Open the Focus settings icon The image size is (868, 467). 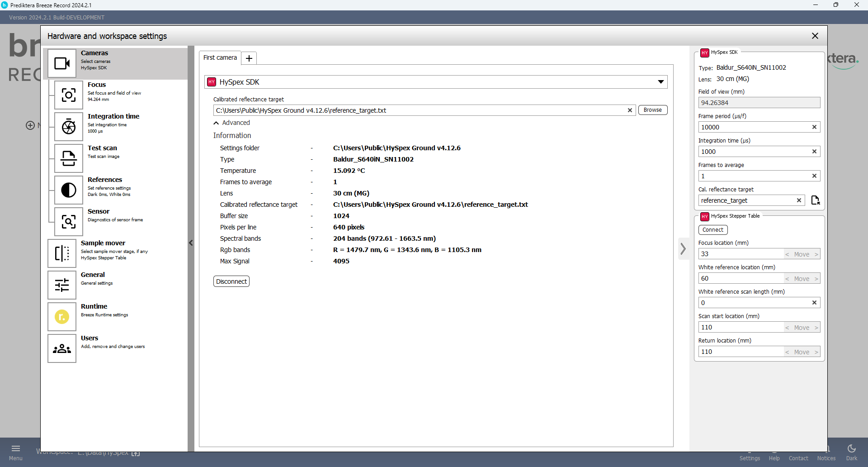click(x=69, y=95)
